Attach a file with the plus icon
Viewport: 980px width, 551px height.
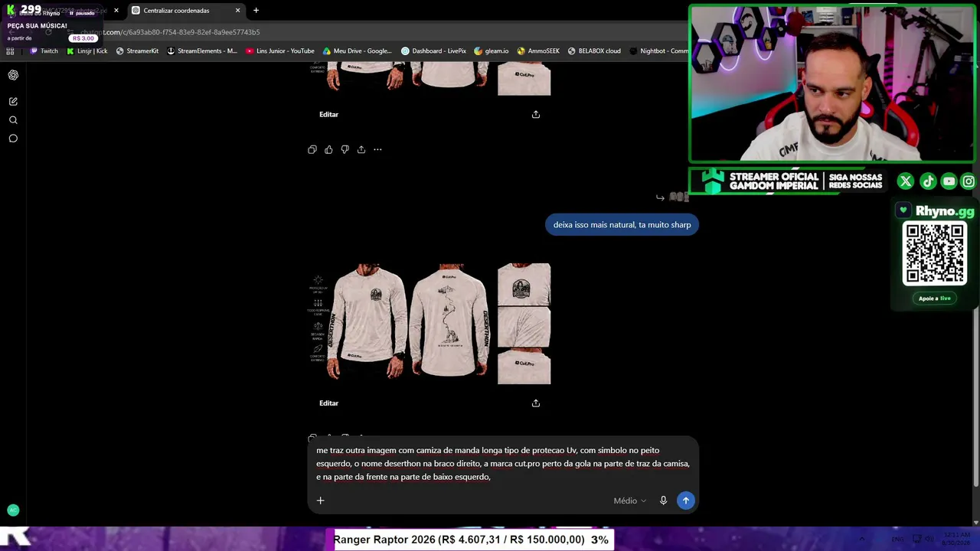pos(321,500)
